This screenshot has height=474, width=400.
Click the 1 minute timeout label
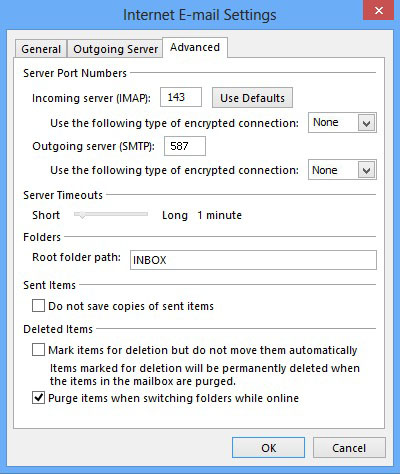(x=219, y=215)
